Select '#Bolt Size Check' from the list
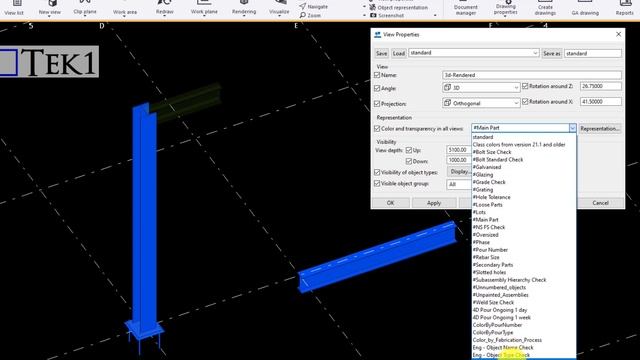Image resolution: width=640 pixels, height=360 pixels. tap(524, 152)
